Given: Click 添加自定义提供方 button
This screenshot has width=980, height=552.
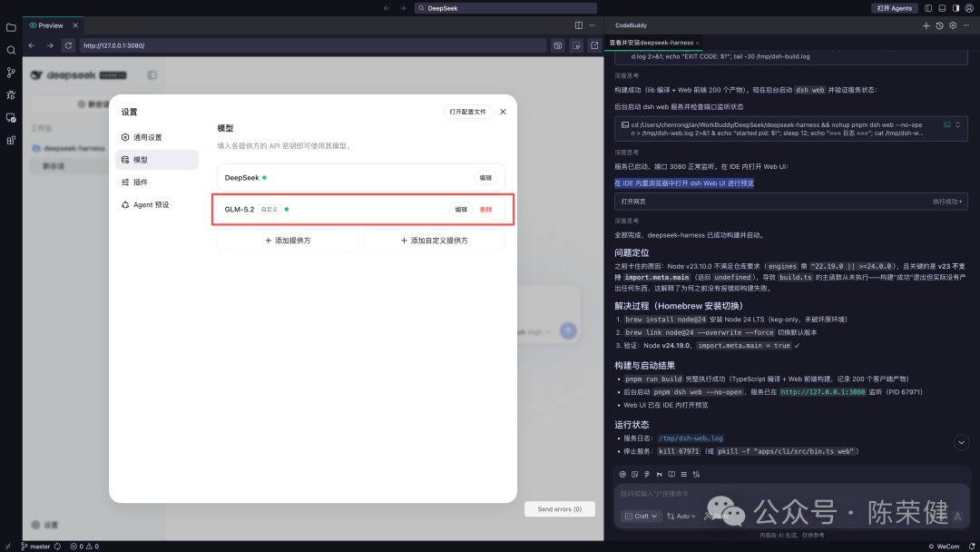Looking at the screenshot, I should (435, 241).
